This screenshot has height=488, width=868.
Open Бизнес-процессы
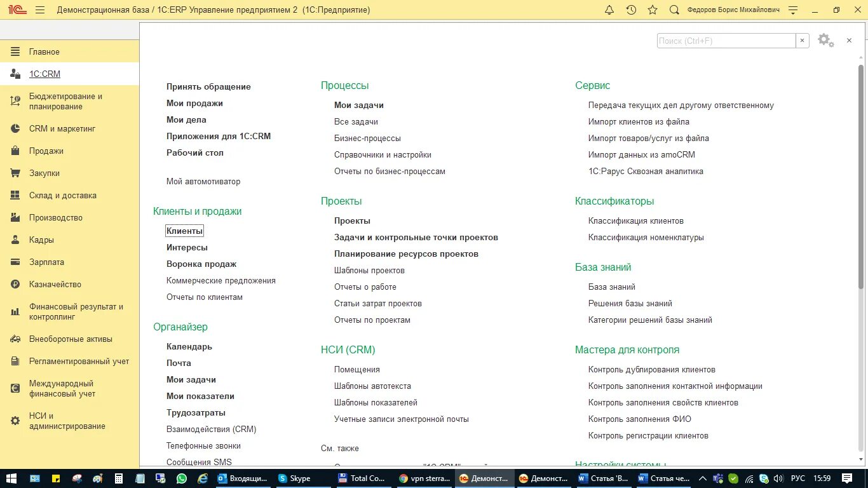coord(367,138)
